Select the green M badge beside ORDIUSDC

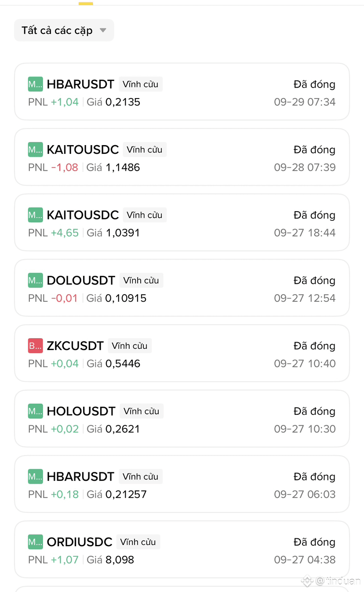coord(35,542)
